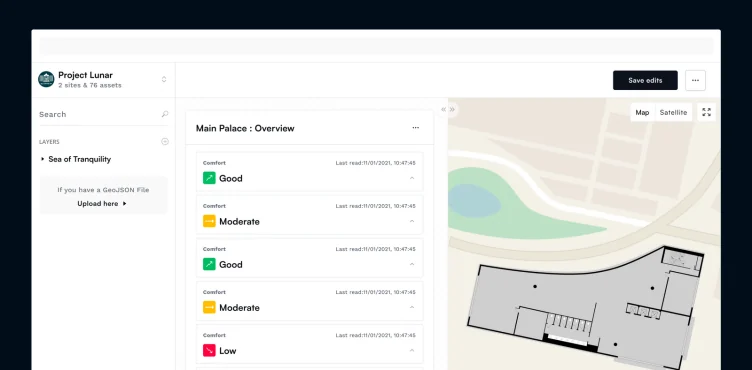Viewport: 752px width, 370px height.
Task: Open Main Palace Overview options menu
Action: [x=416, y=128]
